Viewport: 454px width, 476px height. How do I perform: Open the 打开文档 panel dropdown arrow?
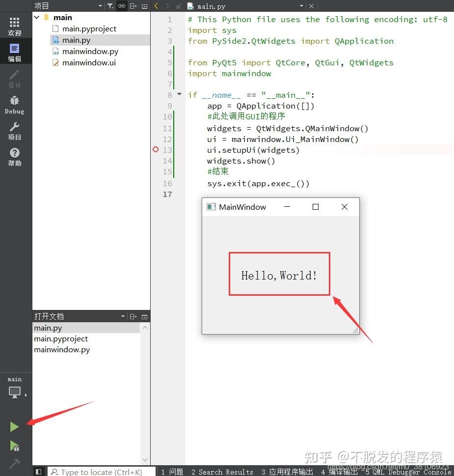pyautogui.click(x=123, y=316)
